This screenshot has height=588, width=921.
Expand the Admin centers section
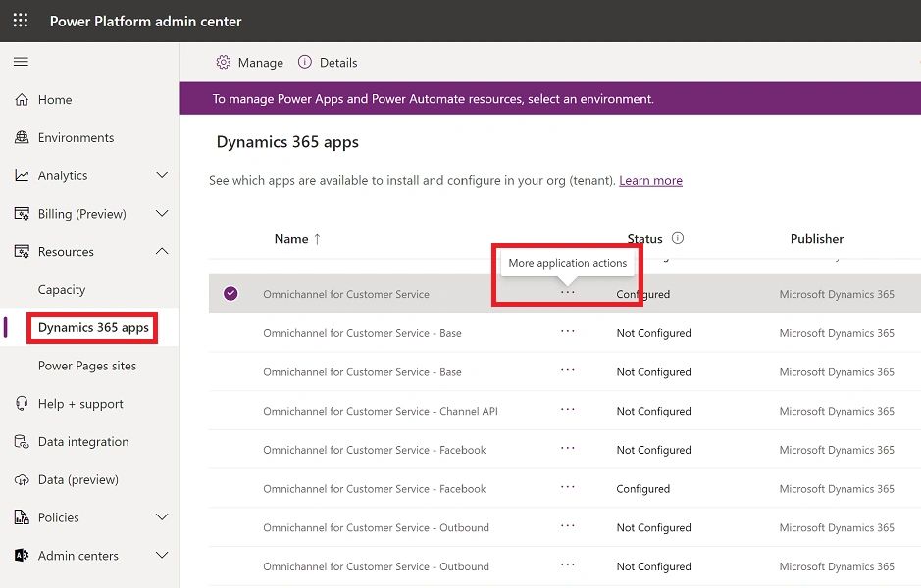tap(161, 555)
